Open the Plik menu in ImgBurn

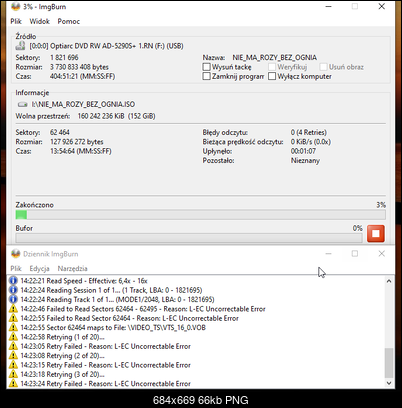click(x=16, y=21)
